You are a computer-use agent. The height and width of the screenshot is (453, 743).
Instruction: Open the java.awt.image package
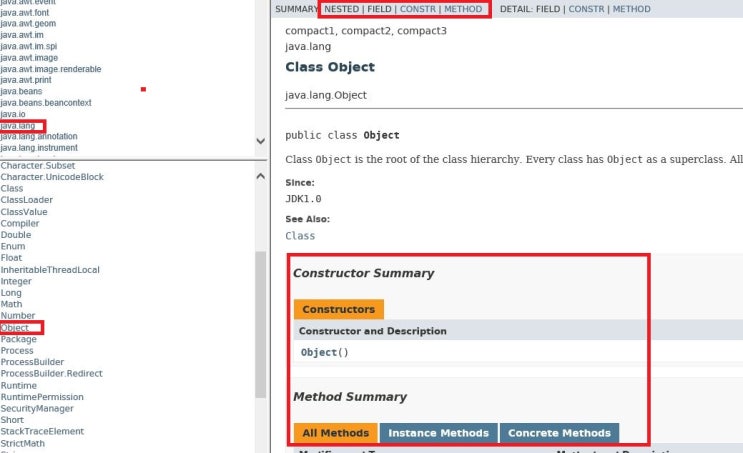coord(29,58)
